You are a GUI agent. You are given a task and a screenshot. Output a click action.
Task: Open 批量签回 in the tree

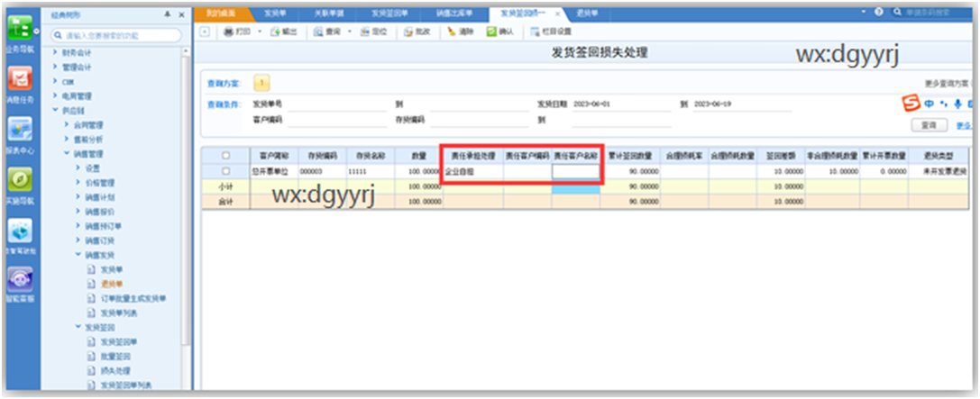coord(115,356)
